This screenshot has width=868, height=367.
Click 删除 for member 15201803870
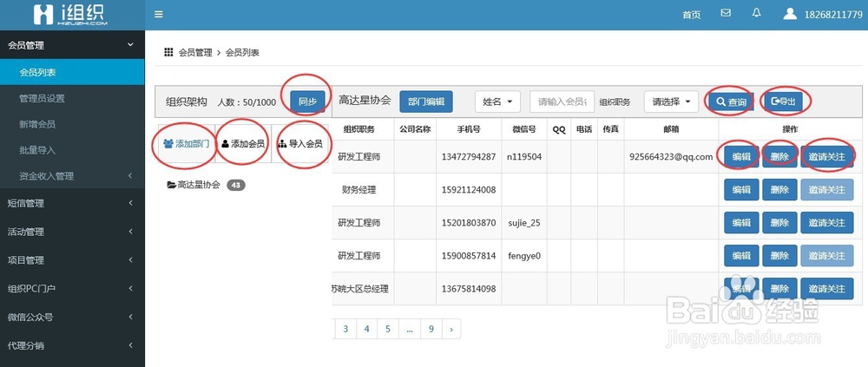(x=779, y=222)
